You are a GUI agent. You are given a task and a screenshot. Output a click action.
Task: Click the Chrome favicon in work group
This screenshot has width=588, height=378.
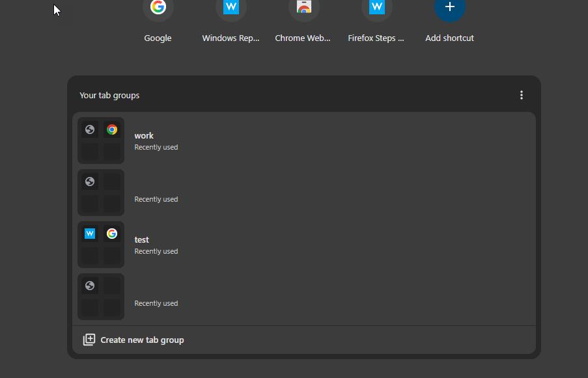(112, 129)
